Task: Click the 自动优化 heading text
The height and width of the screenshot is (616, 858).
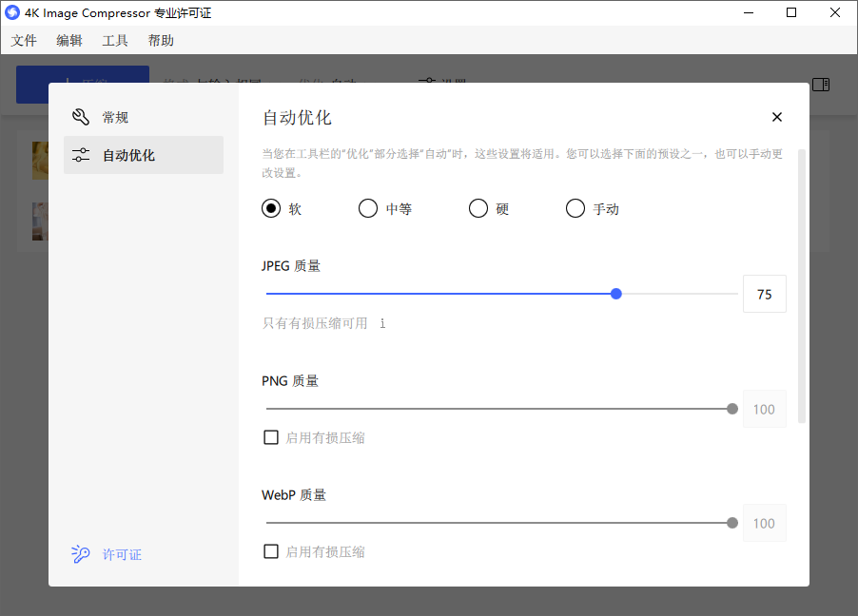Action: point(297,118)
